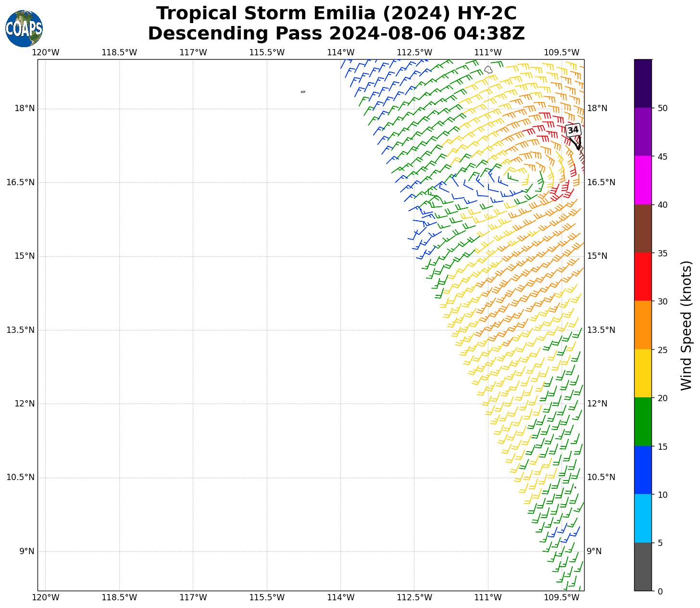Click the Descending Pass timestamp line

(x=336, y=34)
